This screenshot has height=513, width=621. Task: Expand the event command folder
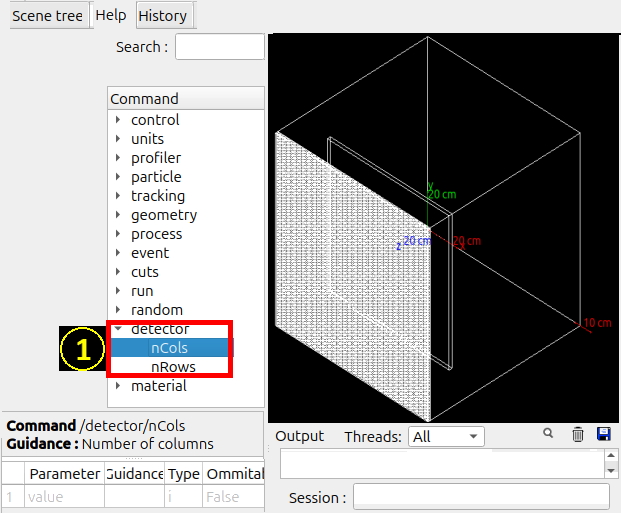[118, 252]
